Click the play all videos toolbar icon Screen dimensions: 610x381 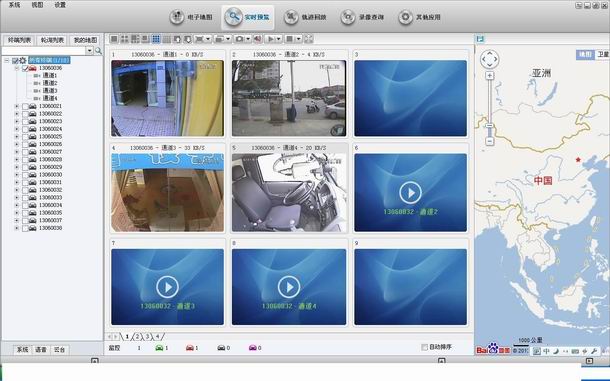pos(271,39)
